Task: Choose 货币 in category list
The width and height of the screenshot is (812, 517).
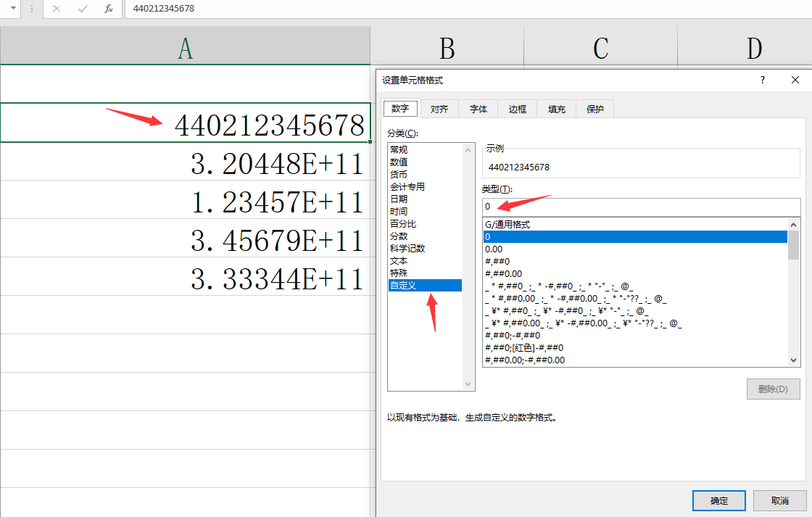Action: [x=425, y=175]
